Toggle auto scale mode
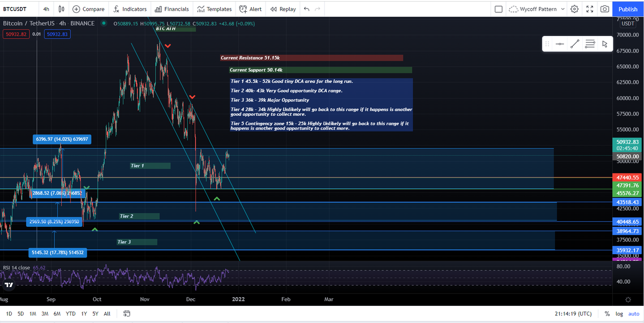The width and height of the screenshot is (644, 323). point(634,313)
